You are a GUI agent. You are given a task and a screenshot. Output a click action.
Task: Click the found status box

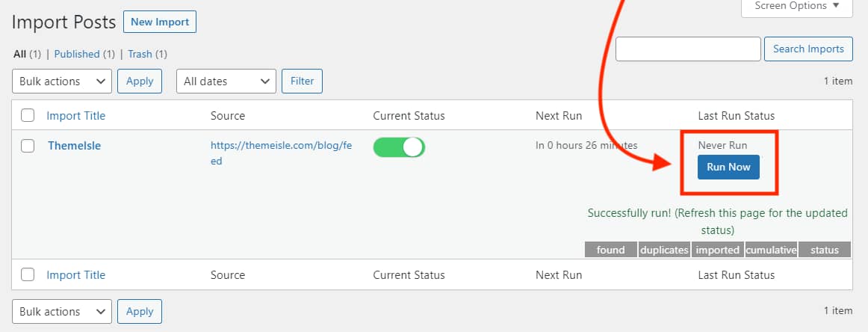tap(610, 250)
